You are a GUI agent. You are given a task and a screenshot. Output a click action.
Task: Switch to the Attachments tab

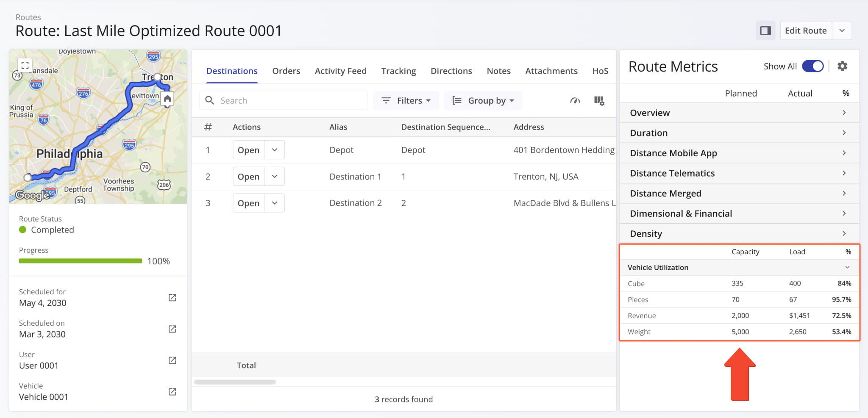[x=551, y=71]
